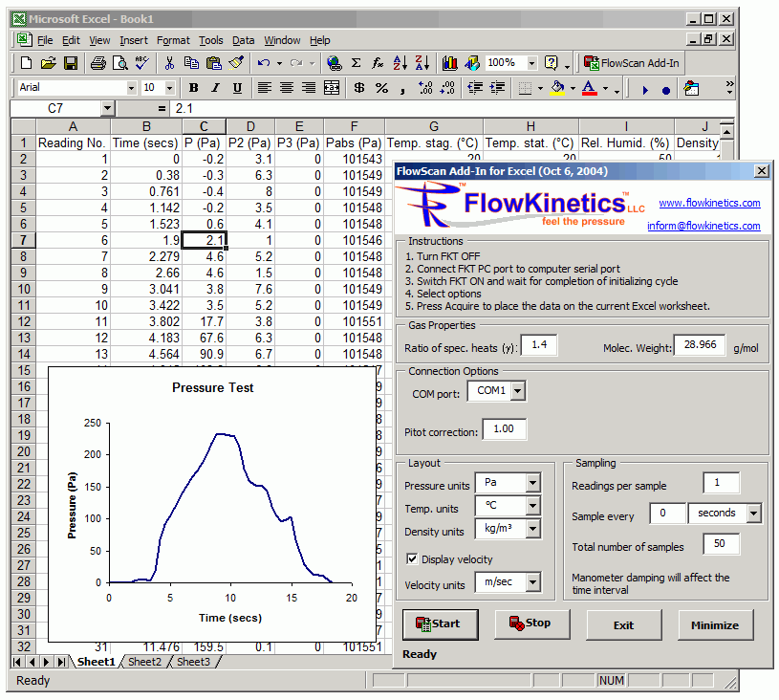Apply Currency Style dollar icon
Screen dimensions: 779x700
358,88
